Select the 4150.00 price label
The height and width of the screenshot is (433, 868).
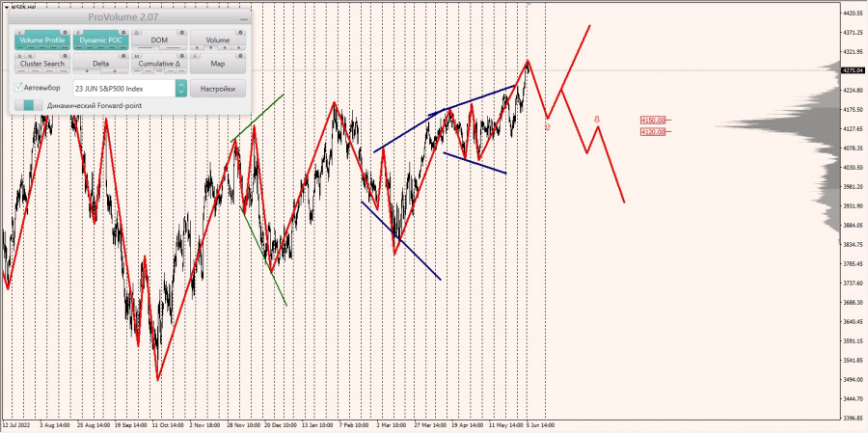(x=653, y=121)
